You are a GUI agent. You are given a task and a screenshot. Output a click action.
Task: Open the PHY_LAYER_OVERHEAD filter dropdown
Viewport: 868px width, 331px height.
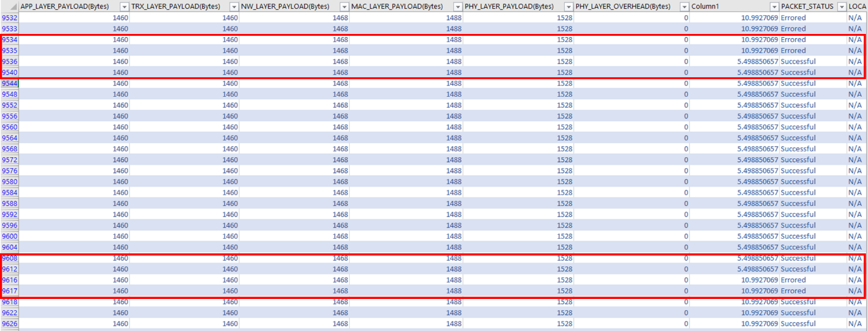pyautogui.click(x=684, y=6)
